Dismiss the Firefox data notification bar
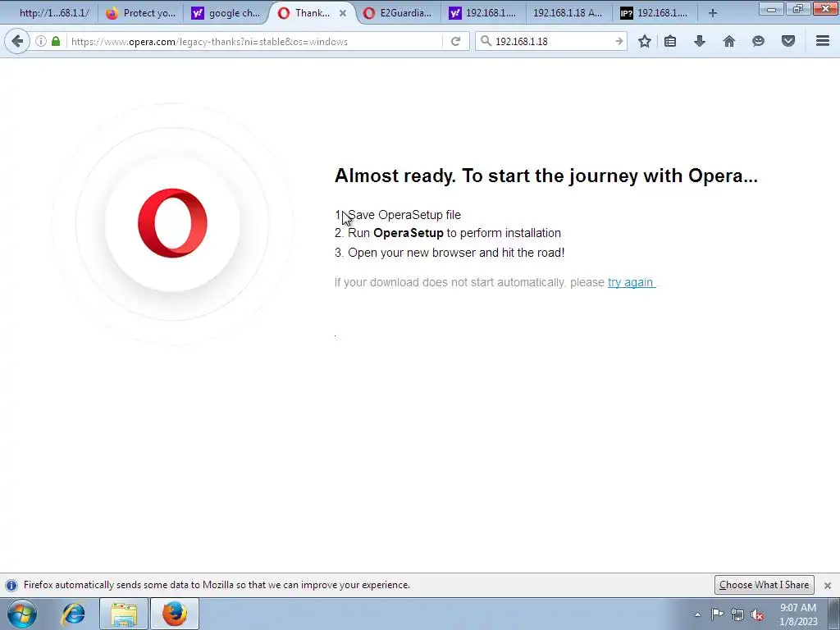 pyautogui.click(x=827, y=585)
